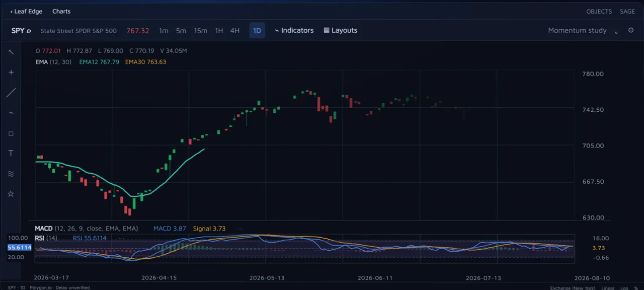Select the text annotation tool
644x290 pixels.
[x=11, y=154]
